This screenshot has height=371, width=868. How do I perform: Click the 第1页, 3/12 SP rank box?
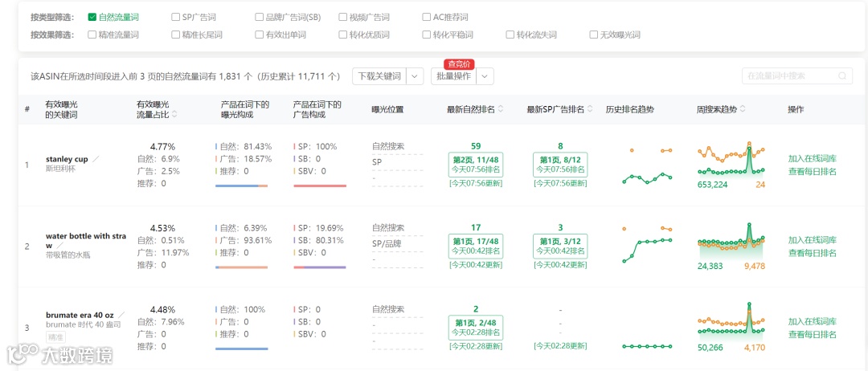560,246
